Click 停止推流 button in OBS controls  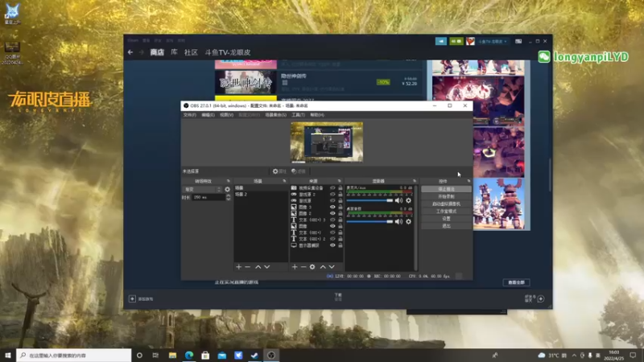click(x=446, y=189)
